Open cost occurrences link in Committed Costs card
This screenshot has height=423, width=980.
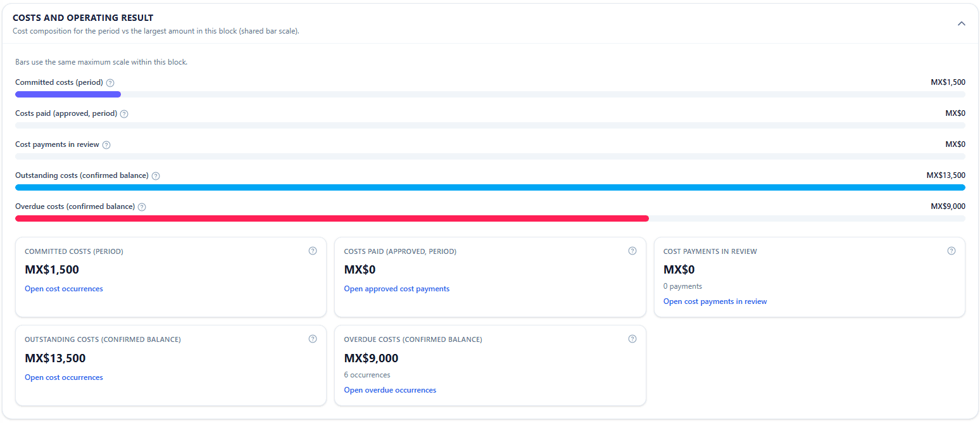[x=64, y=289]
